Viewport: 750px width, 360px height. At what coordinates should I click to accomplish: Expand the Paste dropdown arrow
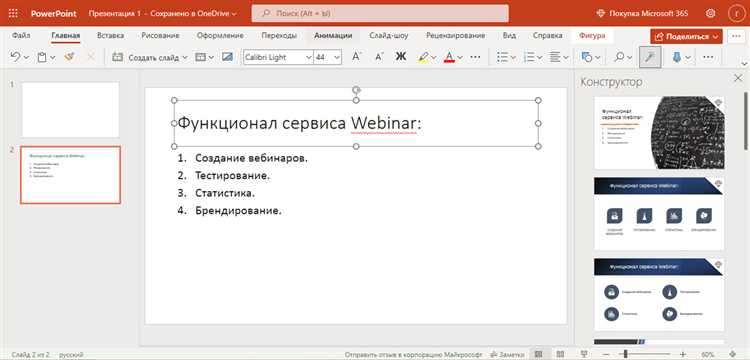(53, 57)
